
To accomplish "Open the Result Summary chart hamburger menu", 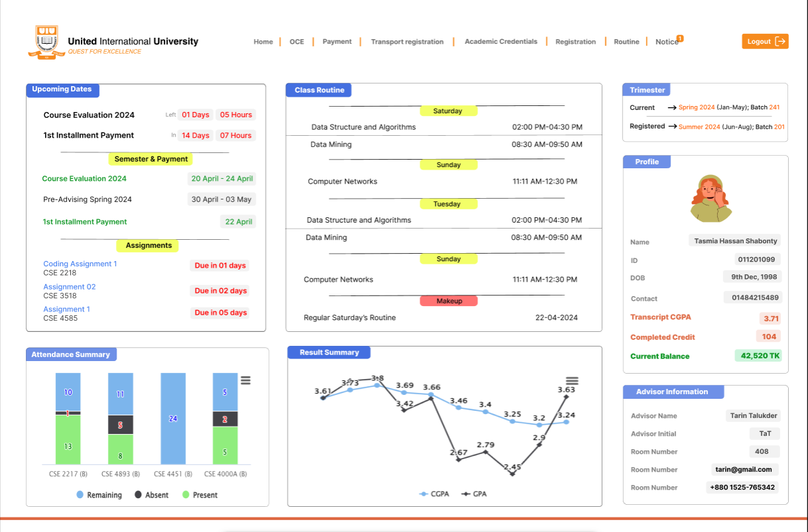I will 572,381.
